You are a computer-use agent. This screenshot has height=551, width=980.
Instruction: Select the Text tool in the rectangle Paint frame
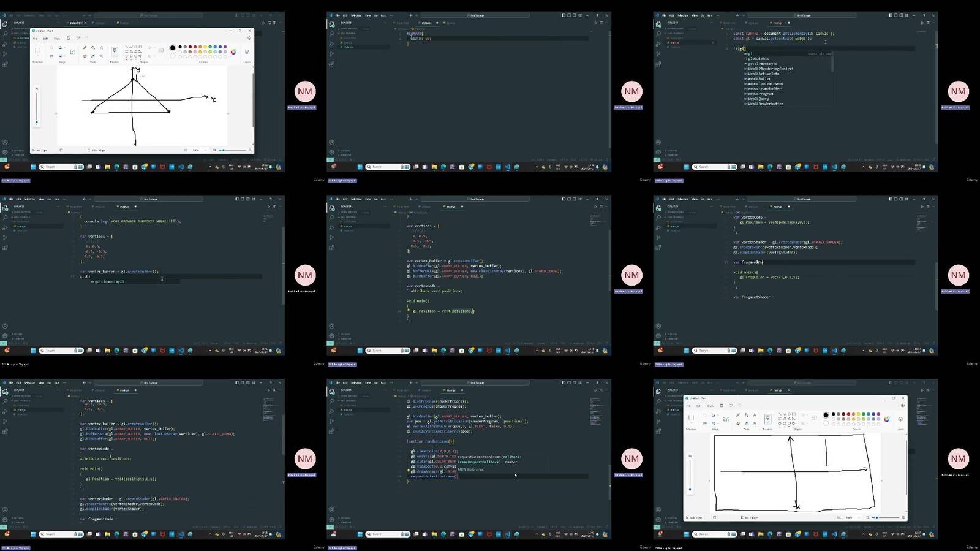click(x=755, y=415)
